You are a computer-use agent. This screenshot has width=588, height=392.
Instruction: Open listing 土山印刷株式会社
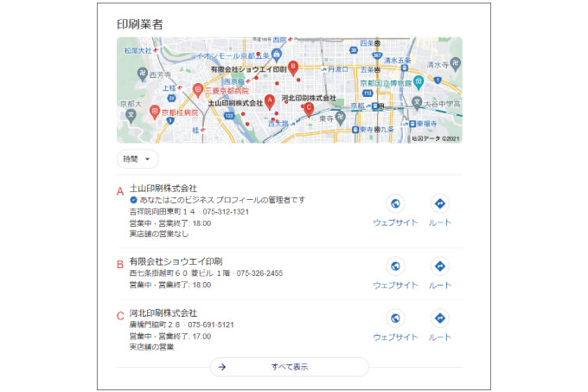point(163,189)
